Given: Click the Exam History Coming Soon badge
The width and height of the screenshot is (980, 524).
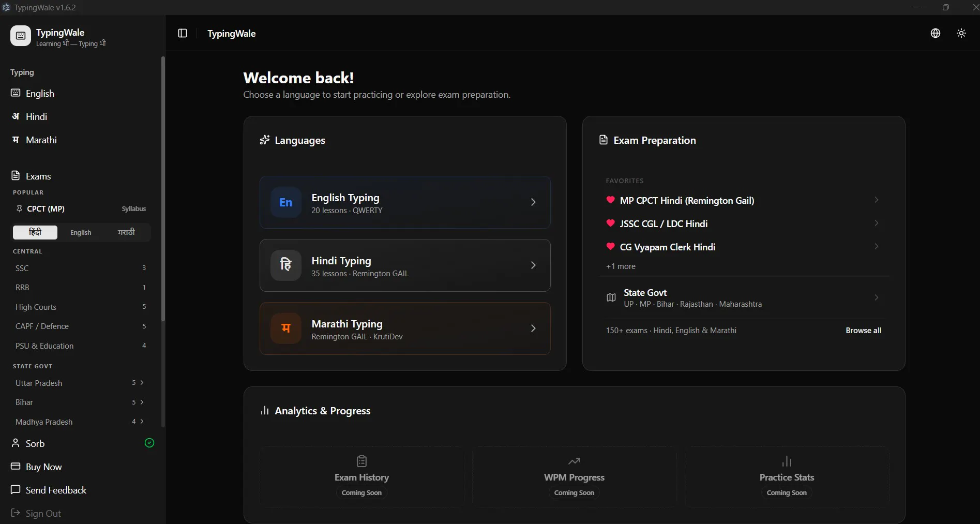Looking at the screenshot, I should (362, 493).
